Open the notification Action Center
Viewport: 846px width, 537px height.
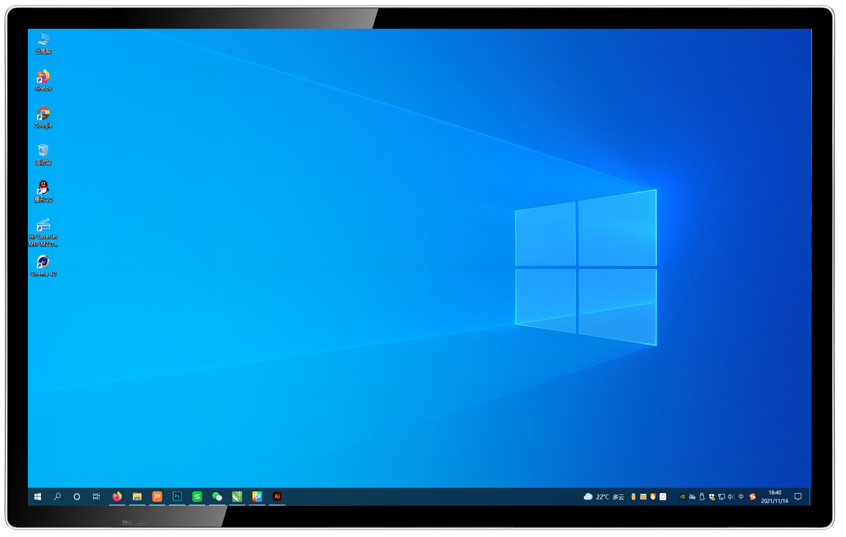798,497
